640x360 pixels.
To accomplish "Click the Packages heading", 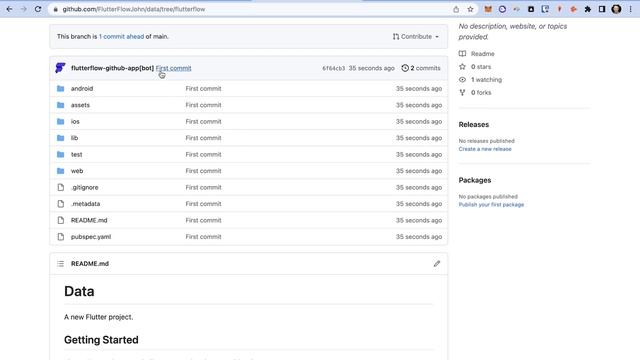I will [475, 180].
